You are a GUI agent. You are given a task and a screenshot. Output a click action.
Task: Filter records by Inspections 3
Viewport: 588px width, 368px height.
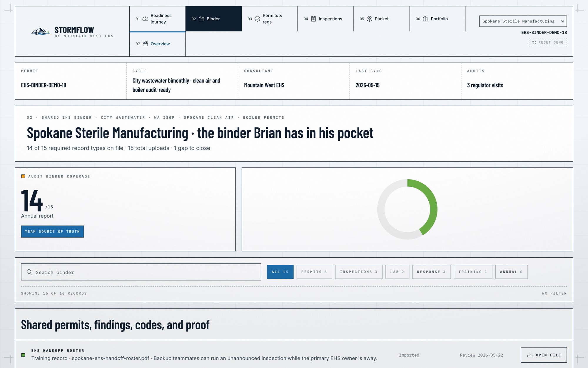click(359, 272)
